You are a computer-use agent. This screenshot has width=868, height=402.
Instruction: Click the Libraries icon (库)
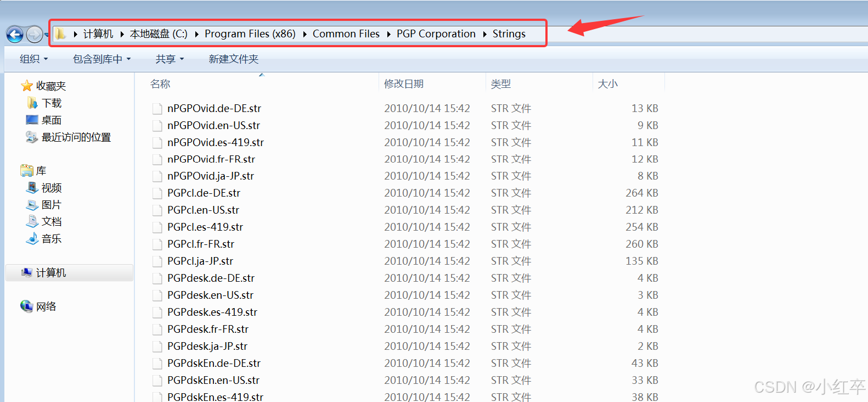26,171
